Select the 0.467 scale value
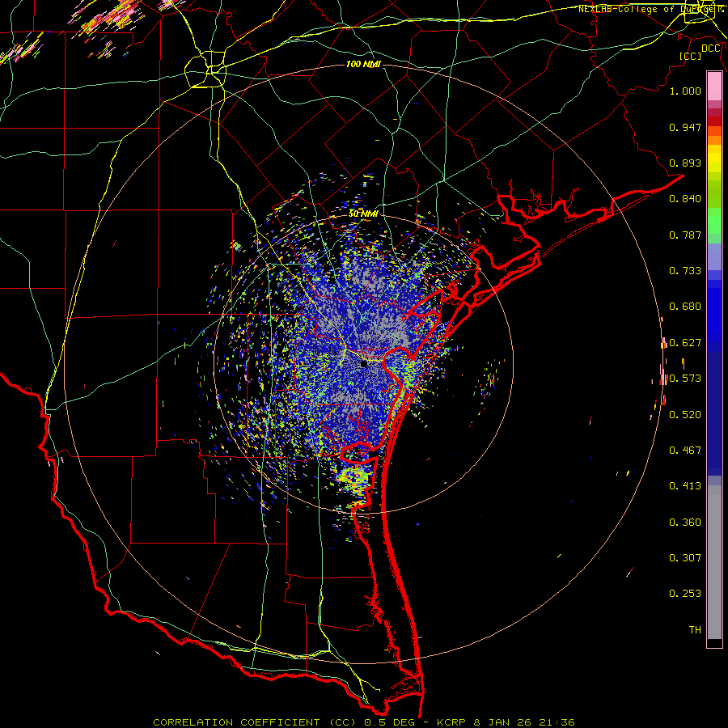This screenshot has height=728, width=728. click(685, 451)
